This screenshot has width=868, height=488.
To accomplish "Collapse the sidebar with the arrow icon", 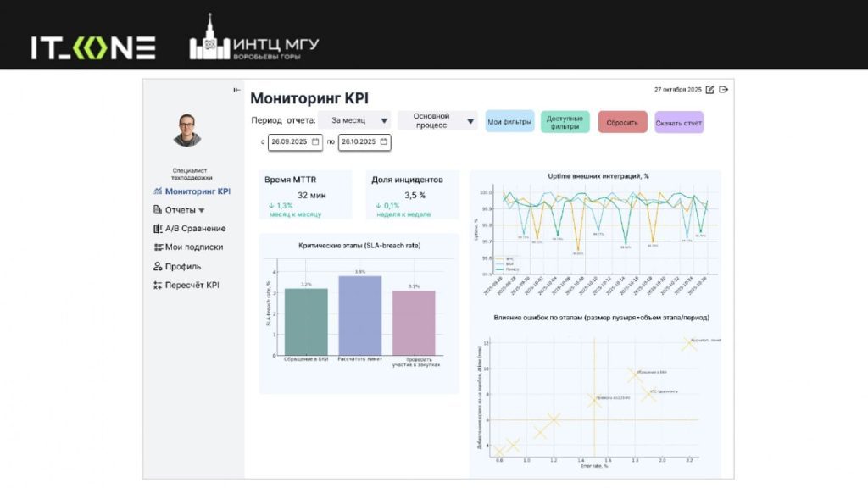I will click(x=236, y=90).
